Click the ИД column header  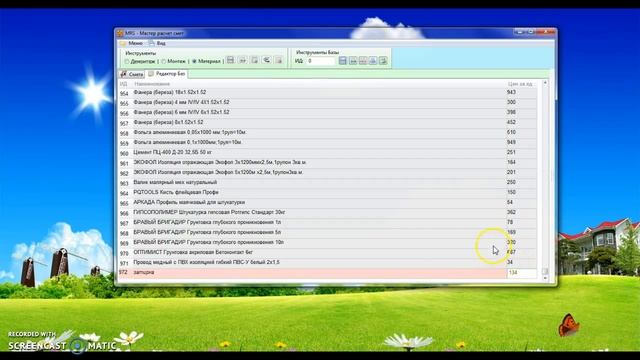coord(123,84)
